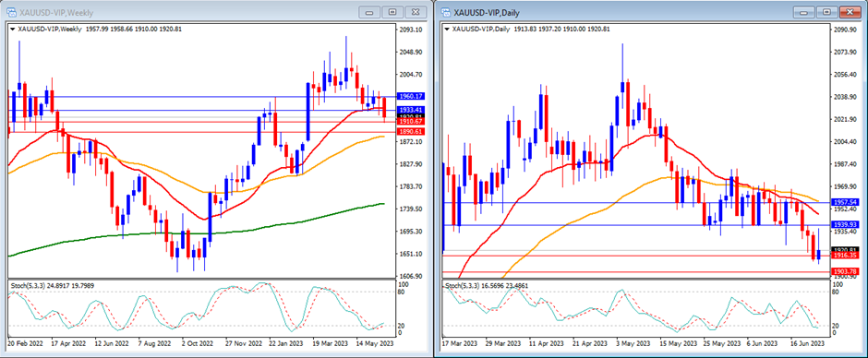Toggle the triangle arrow beside XAUUSD-VIP,Weekly chart header

click(12, 29)
